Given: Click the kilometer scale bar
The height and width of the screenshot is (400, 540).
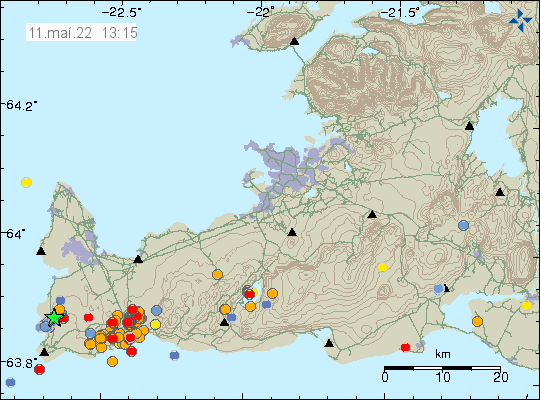Looking at the screenshot, I should (x=443, y=368).
